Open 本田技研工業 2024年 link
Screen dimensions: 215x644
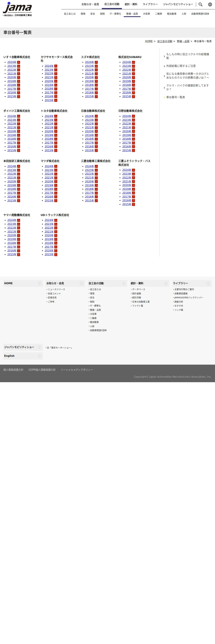point(12,166)
